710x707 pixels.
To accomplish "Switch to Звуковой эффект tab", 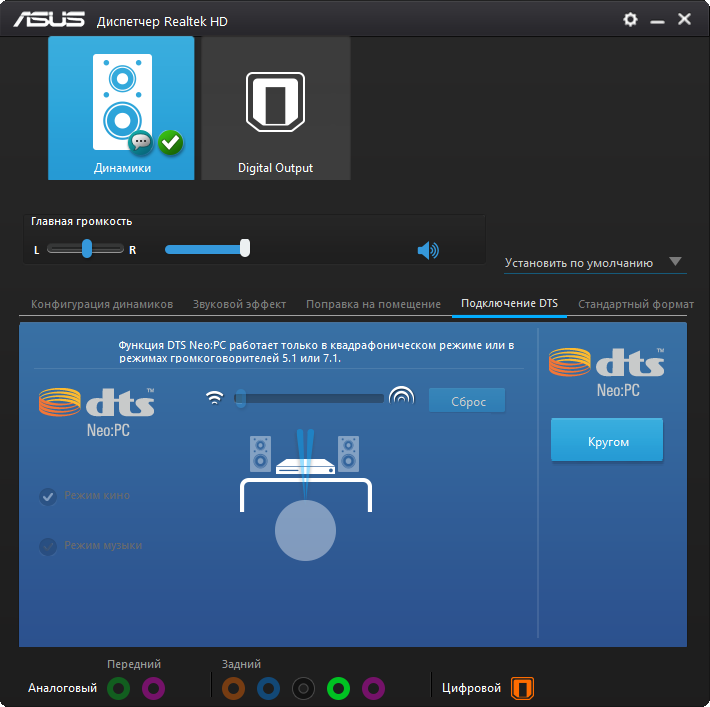I will (x=240, y=304).
